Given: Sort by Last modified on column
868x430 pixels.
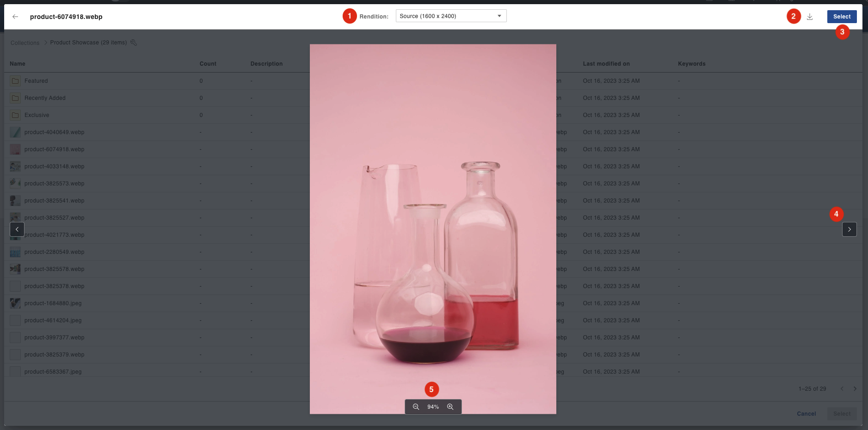Looking at the screenshot, I should [606, 64].
